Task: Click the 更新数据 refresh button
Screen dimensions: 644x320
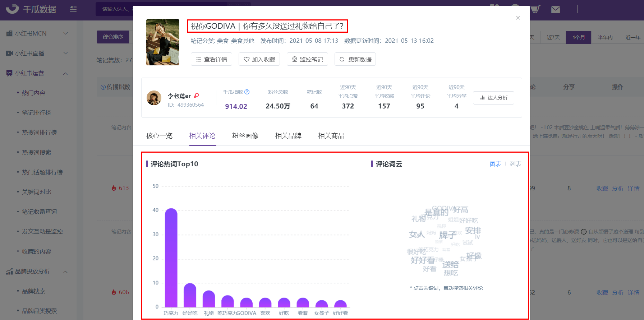Action: [355, 59]
